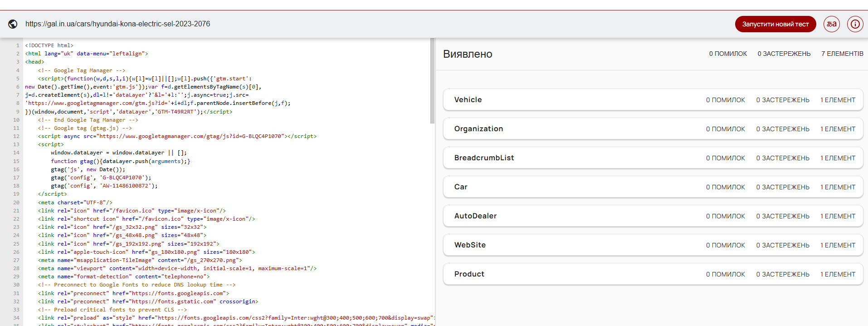The image size is (868, 326).
Task: Click the gtag/js?id=G-BLQC4P1070 script line
Action: (177, 136)
